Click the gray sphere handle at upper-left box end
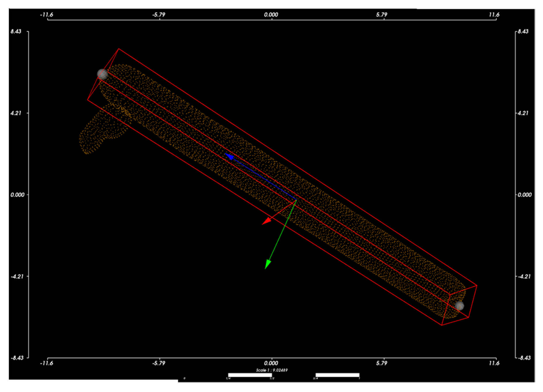Viewport: 543px width, 392px height. [x=102, y=74]
